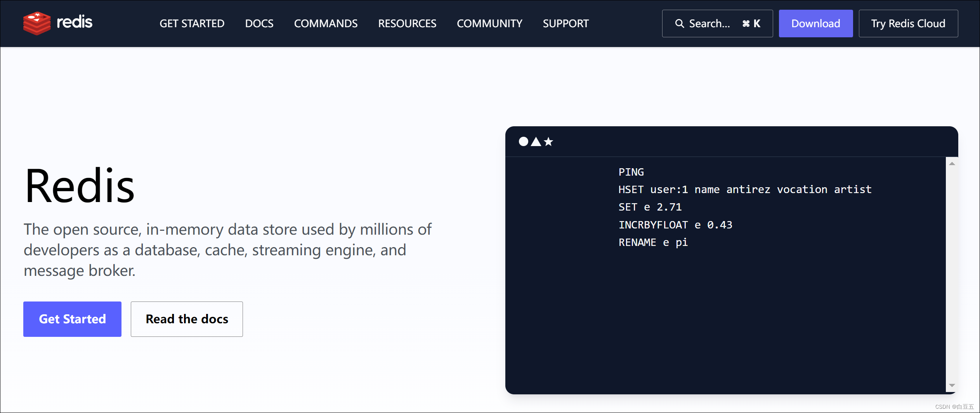Click the open source description paragraph
Viewport: 980px width, 413px height.
point(227,250)
